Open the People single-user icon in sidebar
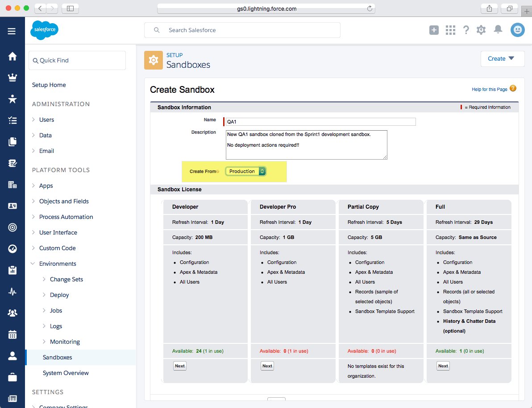 click(x=12, y=356)
